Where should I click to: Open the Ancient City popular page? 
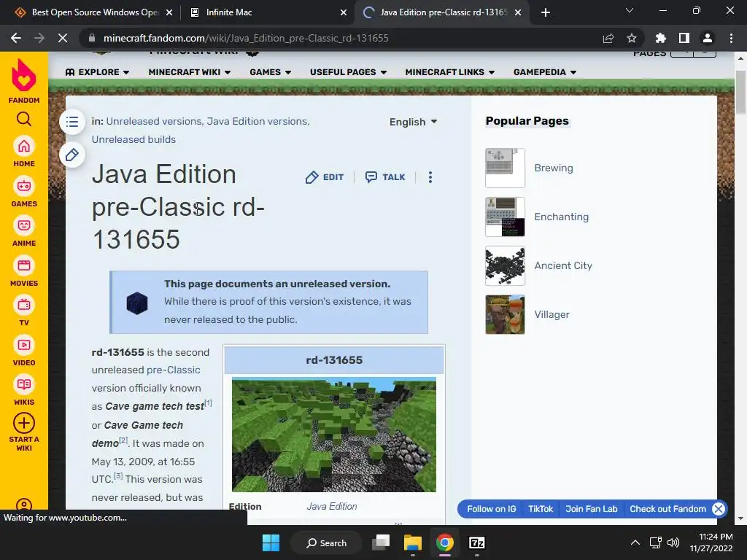(x=563, y=265)
